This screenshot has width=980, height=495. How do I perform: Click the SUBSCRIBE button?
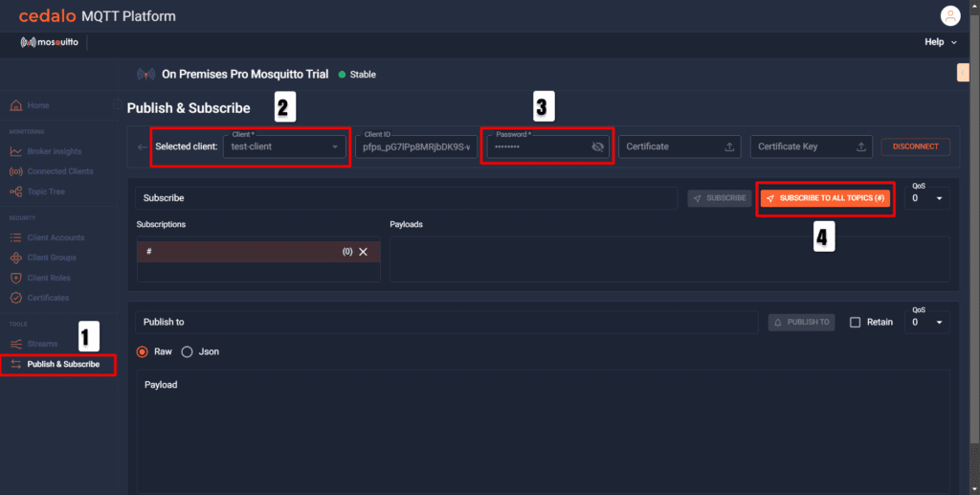coord(720,198)
